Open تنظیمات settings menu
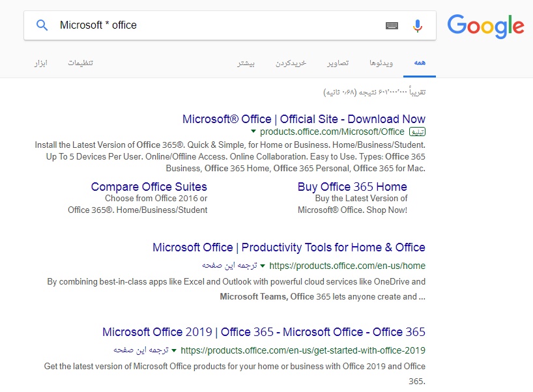 (x=80, y=63)
